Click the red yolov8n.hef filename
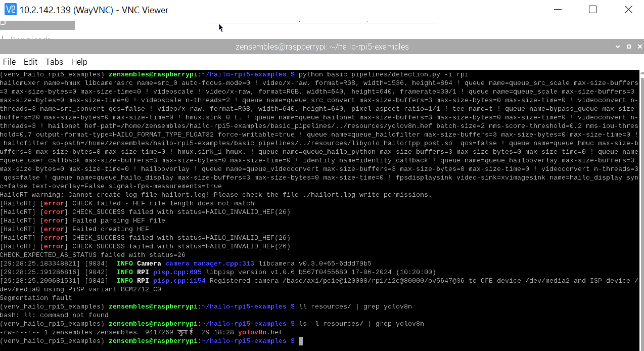Viewport: 644px width, 351px height. click(x=260, y=332)
